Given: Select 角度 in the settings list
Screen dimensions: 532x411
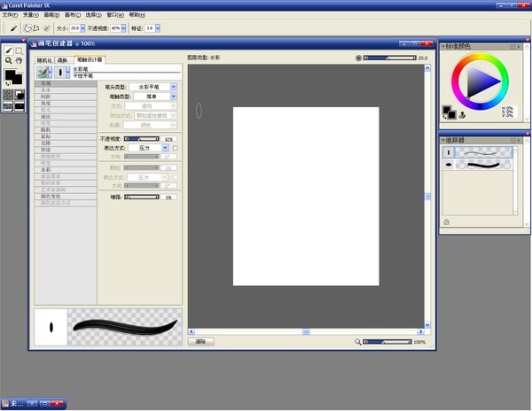Looking at the screenshot, I should pyautogui.click(x=66, y=104).
